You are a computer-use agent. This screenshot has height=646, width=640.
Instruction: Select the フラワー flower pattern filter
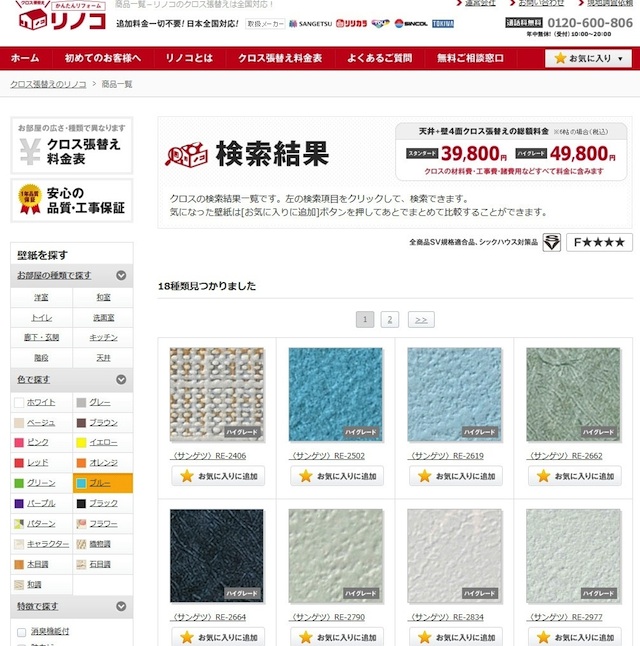tap(103, 523)
